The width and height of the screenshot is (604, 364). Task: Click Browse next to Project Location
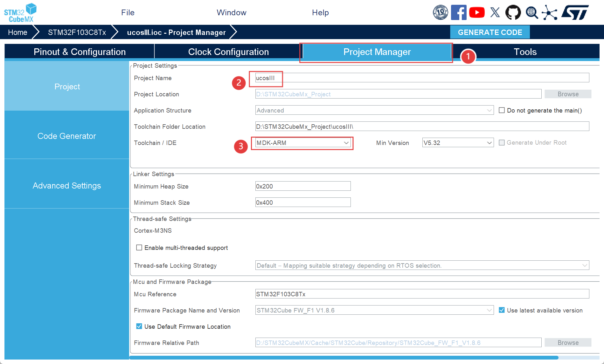[568, 94]
